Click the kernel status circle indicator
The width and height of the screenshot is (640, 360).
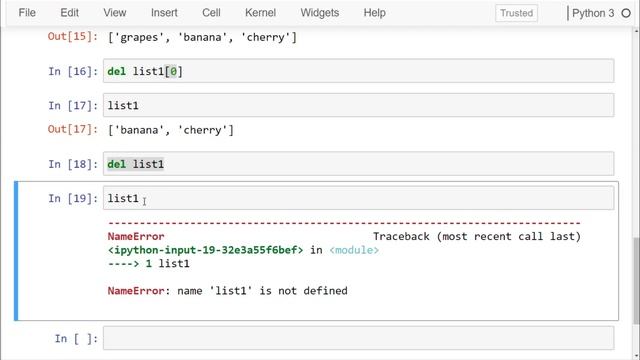click(626, 13)
